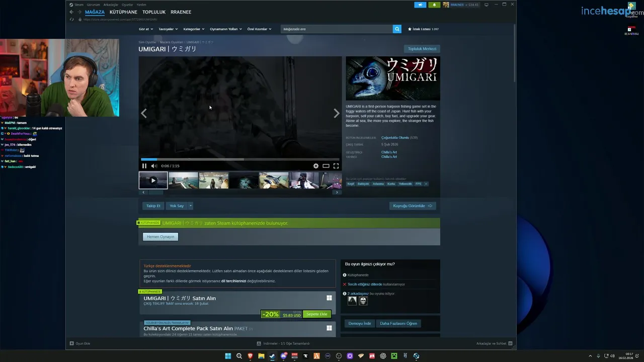Expand the Göz at dropdown

click(x=145, y=29)
